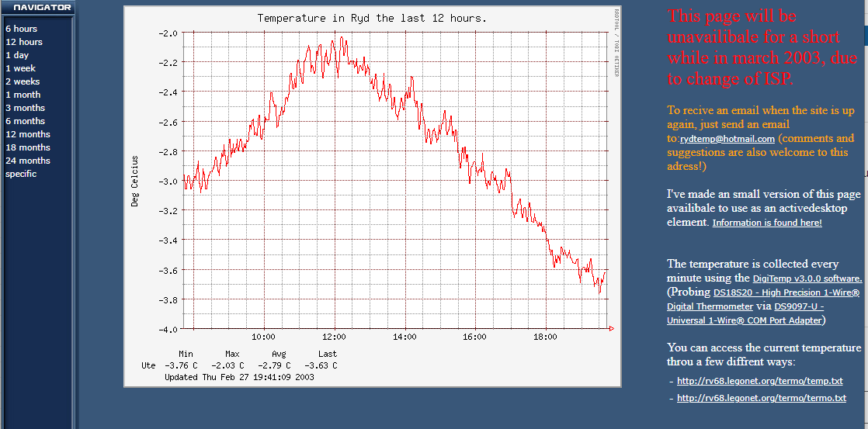The height and width of the screenshot is (429, 868).
Task: Open the 12 hours graph view
Action: pyautogui.click(x=24, y=42)
